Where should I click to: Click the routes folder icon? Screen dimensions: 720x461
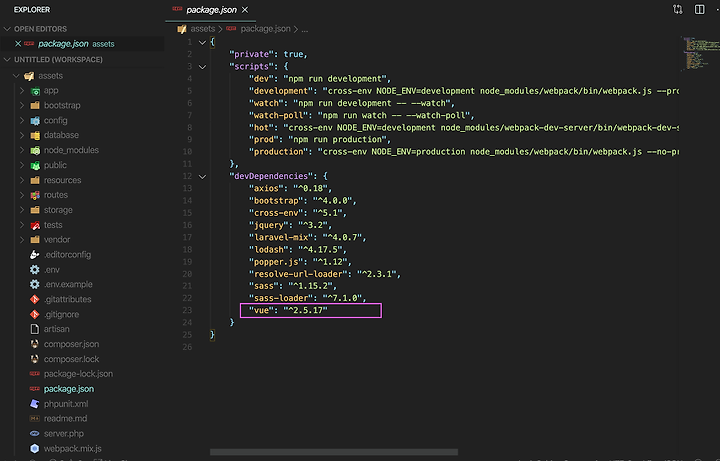(35, 195)
